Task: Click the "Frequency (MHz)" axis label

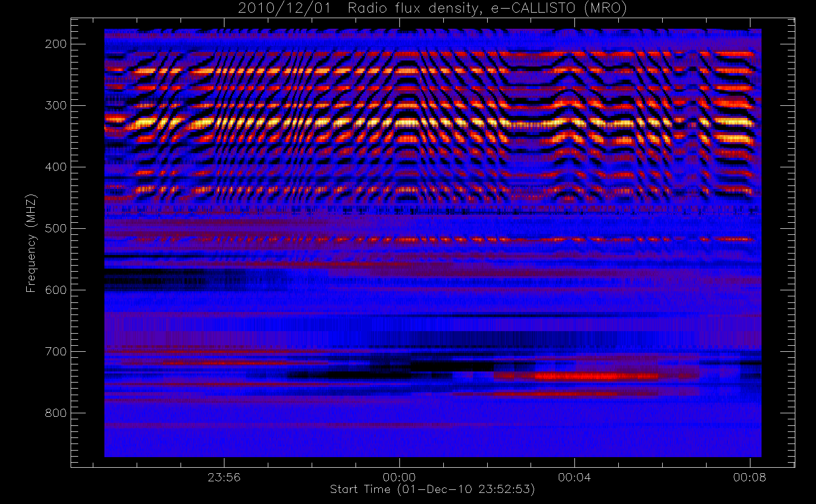Action: [31, 243]
